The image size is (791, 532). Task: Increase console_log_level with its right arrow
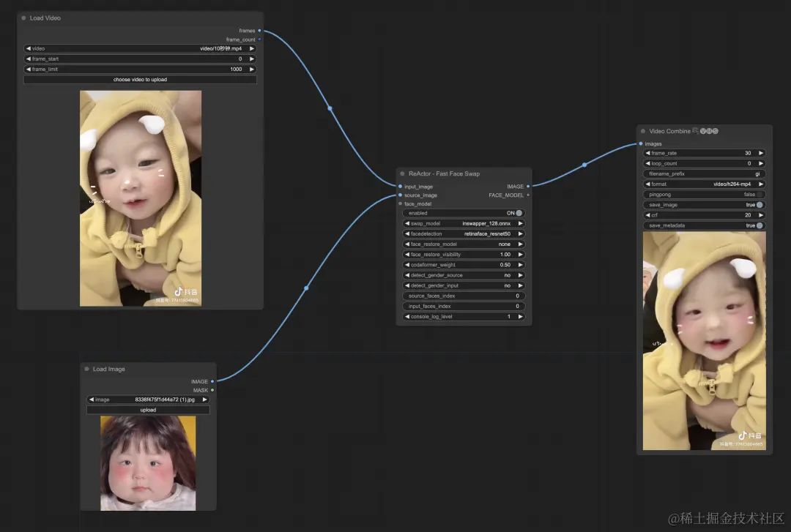(x=520, y=317)
